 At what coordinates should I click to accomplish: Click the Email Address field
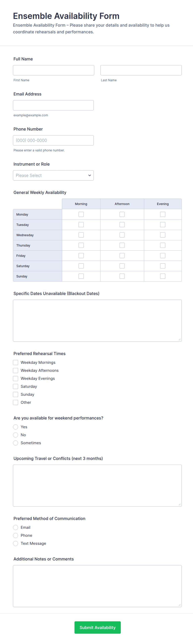(53, 105)
